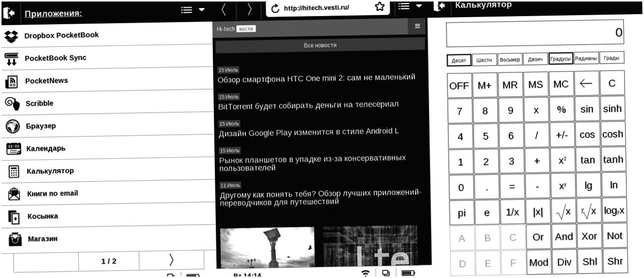This screenshot has height=278, width=644.
Task: Click the 1/x reciprocal key
Action: (512, 213)
